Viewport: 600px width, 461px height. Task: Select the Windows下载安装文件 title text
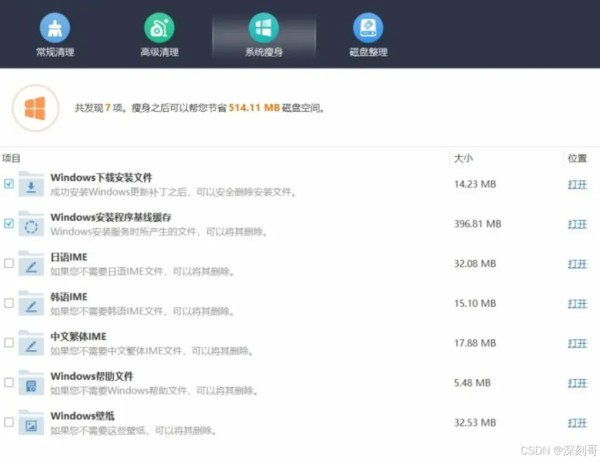point(101,178)
